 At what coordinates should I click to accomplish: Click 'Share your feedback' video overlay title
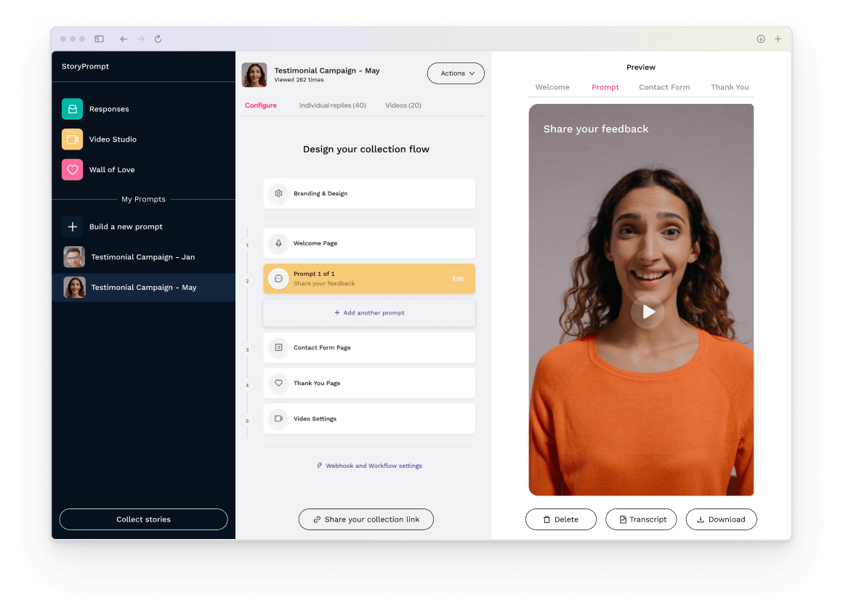(596, 129)
